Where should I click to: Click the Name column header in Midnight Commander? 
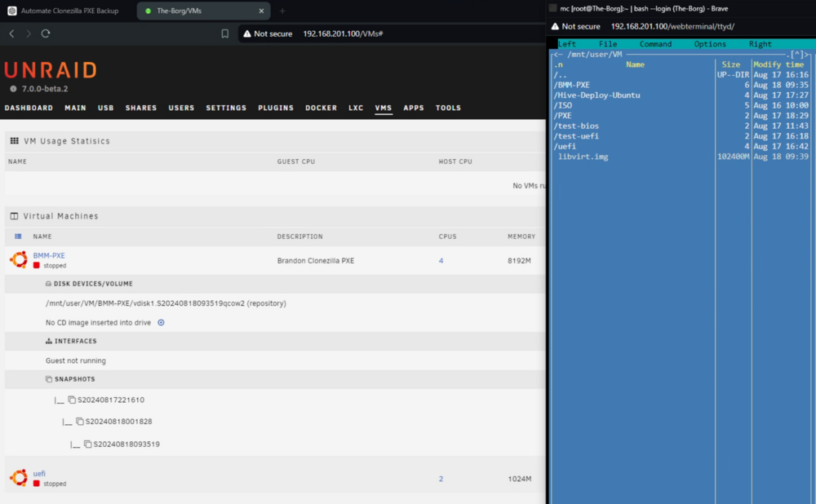click(635, 64)
